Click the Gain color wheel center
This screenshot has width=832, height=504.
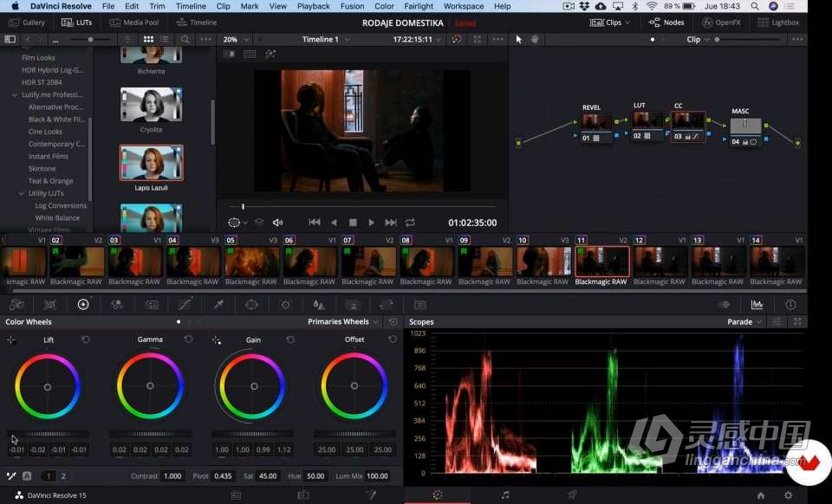[252, 386]
